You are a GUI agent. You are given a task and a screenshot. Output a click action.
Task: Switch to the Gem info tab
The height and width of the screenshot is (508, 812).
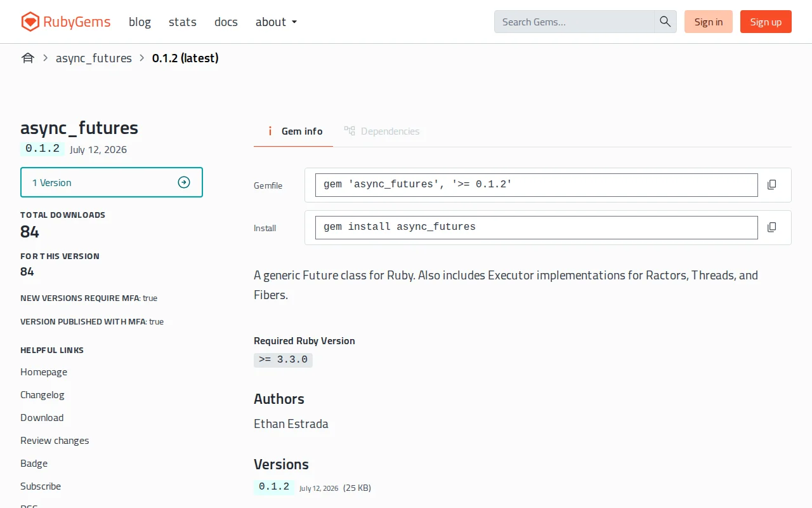tap(293, 131)
